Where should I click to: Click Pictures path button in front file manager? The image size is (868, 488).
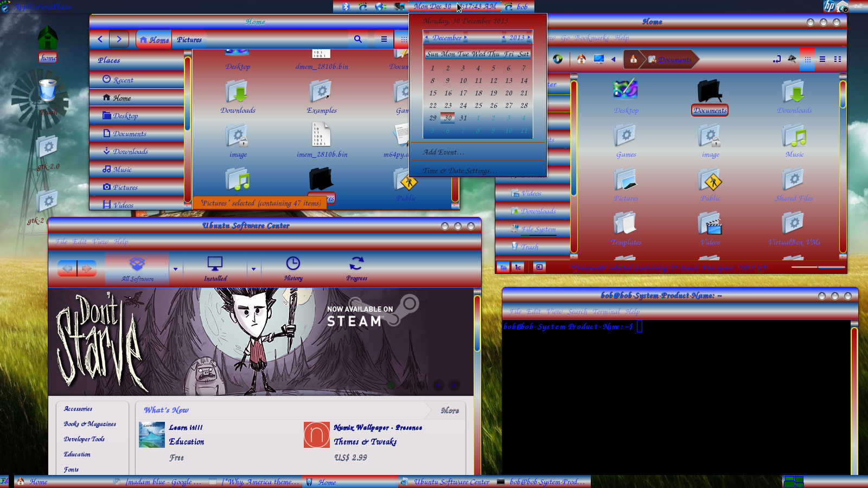coord(189,40)
